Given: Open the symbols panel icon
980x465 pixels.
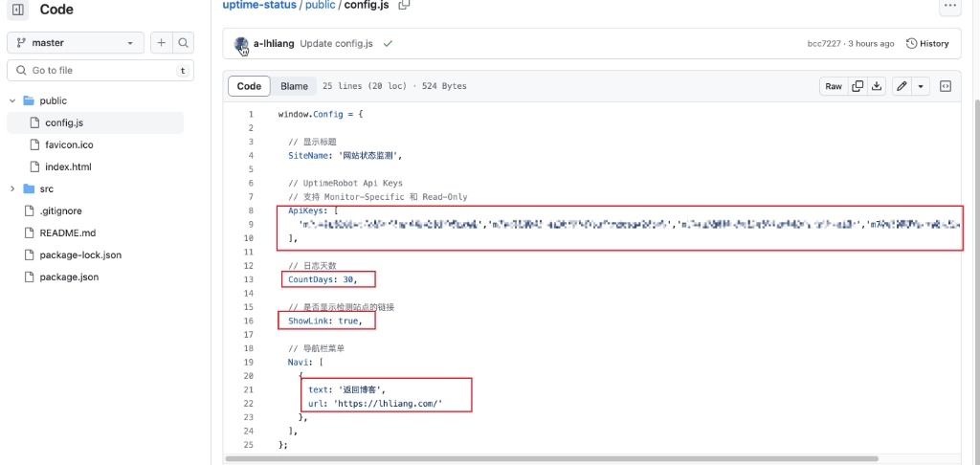Looking at the screenshot, I should tap(946, 86).
